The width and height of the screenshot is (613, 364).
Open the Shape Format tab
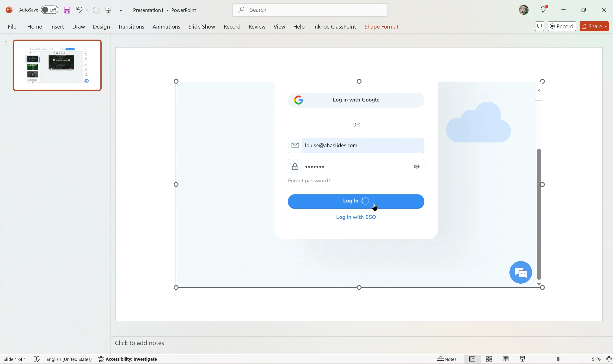click(x=381, y=26)
